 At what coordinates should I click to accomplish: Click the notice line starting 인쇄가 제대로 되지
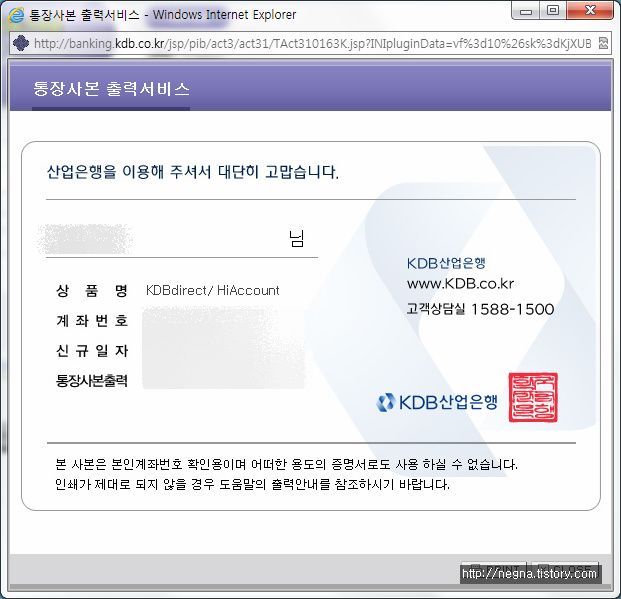click(x=253, y=484)
